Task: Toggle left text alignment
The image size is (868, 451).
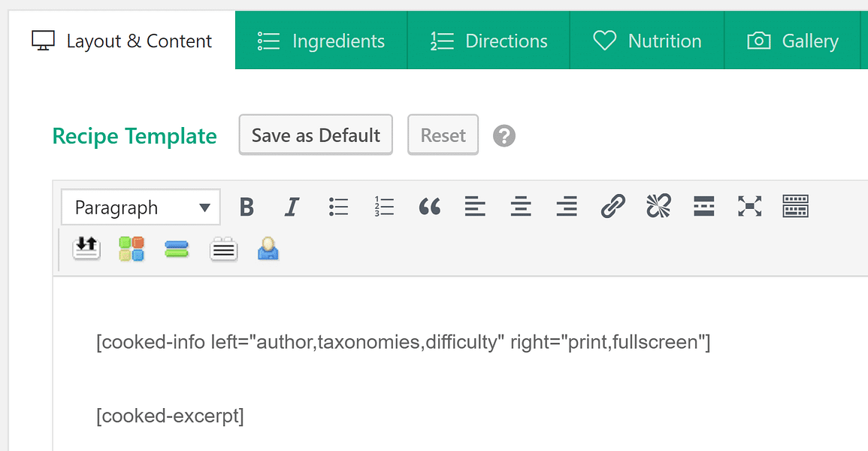Action: pyautogui.click(x=475, y=207)
